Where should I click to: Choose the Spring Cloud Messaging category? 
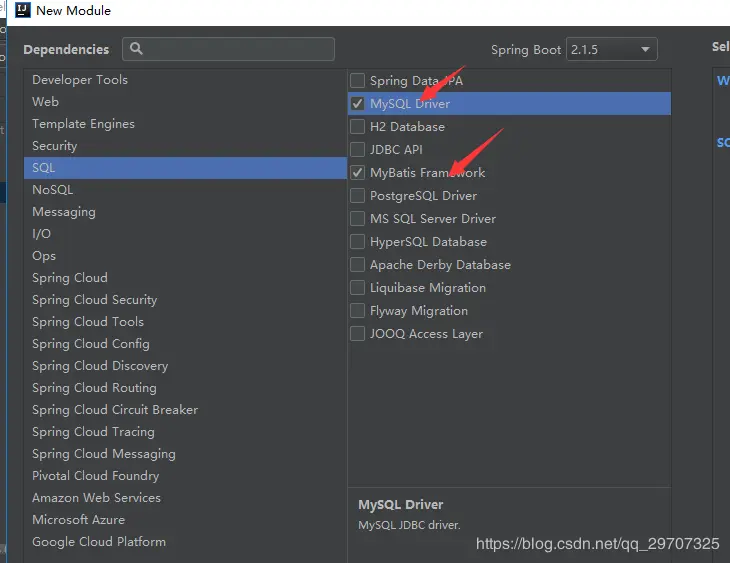tap(185, 454)
